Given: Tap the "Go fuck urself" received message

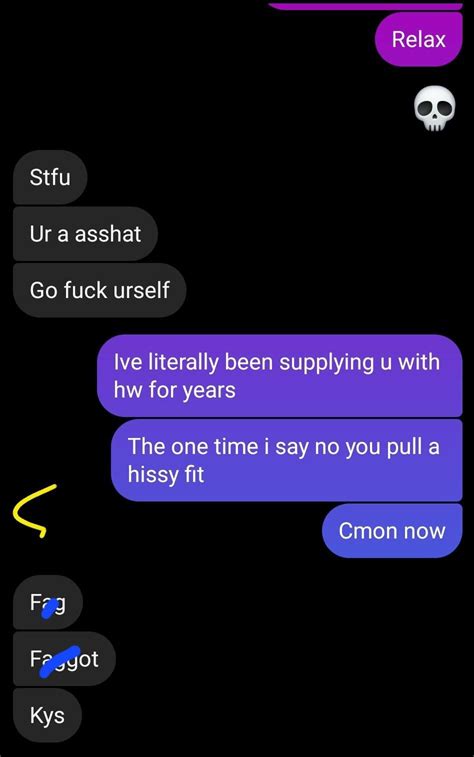Looking at the screenshot, I should pos(99,290).
